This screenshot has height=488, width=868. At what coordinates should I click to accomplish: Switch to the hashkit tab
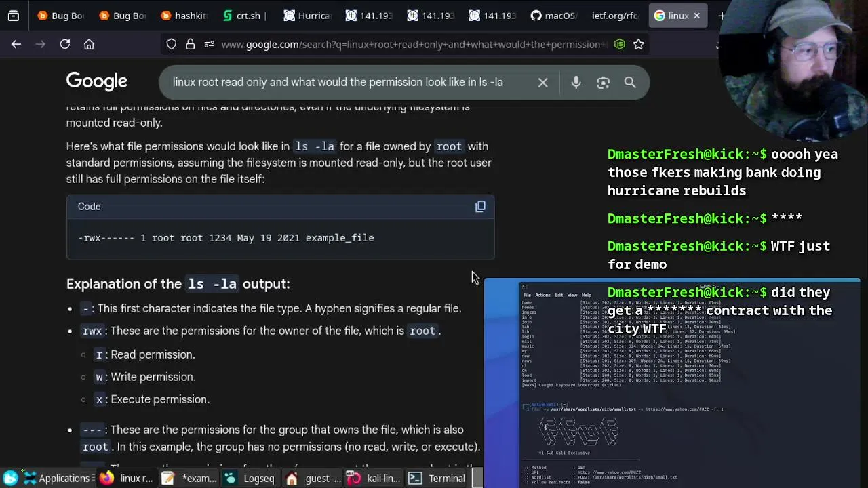click(x=184, y=15)
